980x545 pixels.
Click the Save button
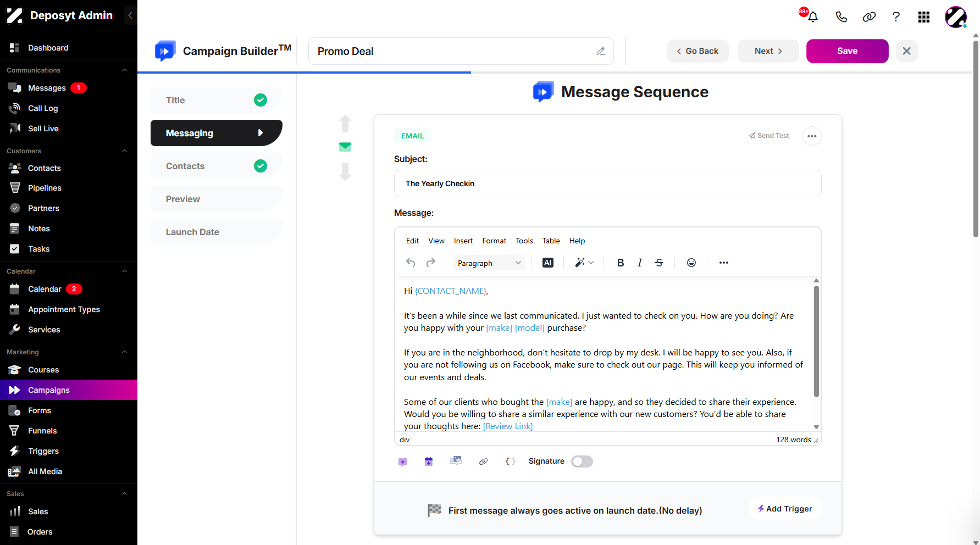click(848, 51)
